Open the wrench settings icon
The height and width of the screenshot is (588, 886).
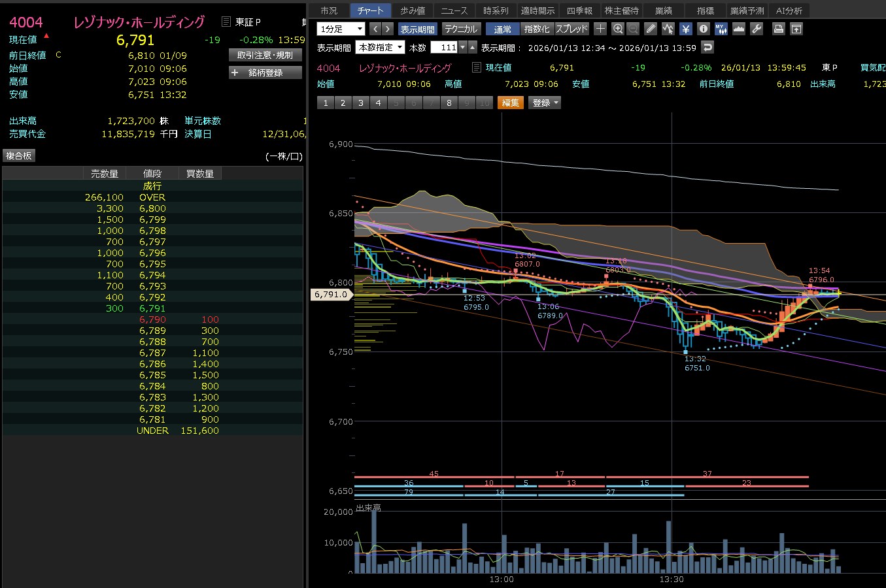(757, 29)
